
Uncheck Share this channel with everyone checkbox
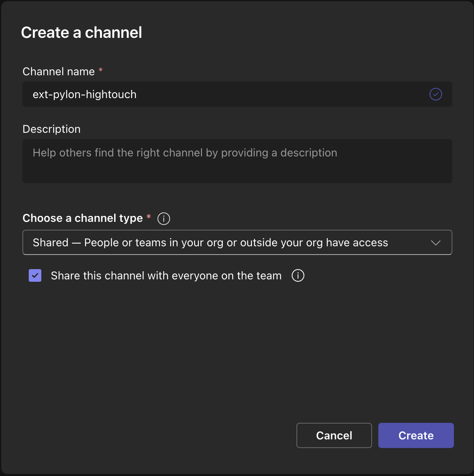[x=35, y=275]
